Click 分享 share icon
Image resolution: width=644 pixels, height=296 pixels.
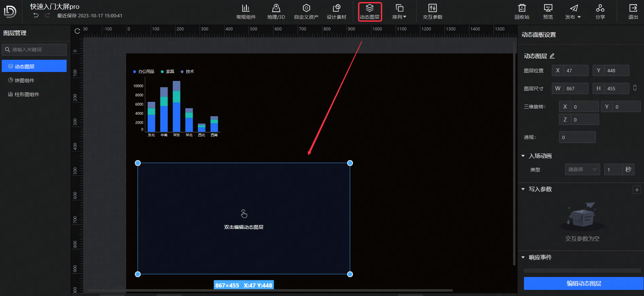coord(600,12)
